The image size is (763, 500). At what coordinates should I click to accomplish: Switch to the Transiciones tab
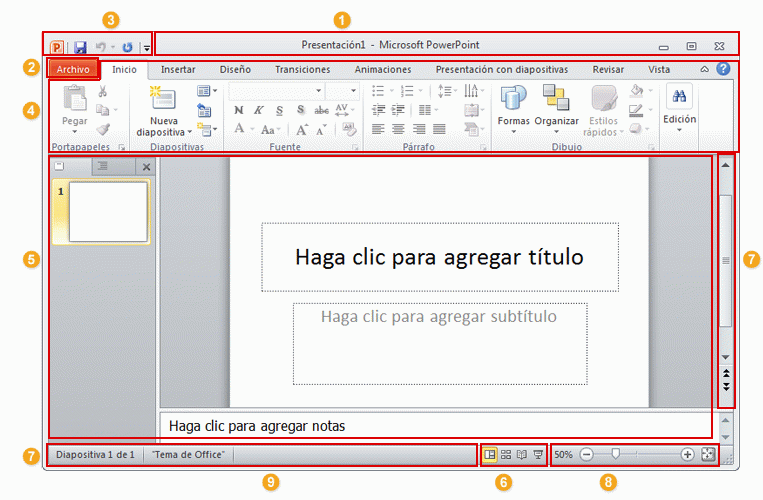(x=302, y=70)
